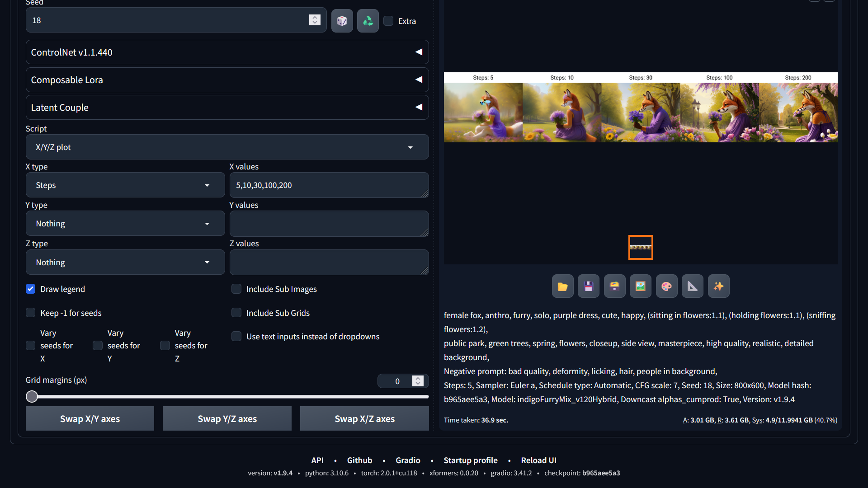The height and width of the screenshot is (488, 868).
Task: Open the Script X/Y/Z plot dropdown
Action: 227,147
